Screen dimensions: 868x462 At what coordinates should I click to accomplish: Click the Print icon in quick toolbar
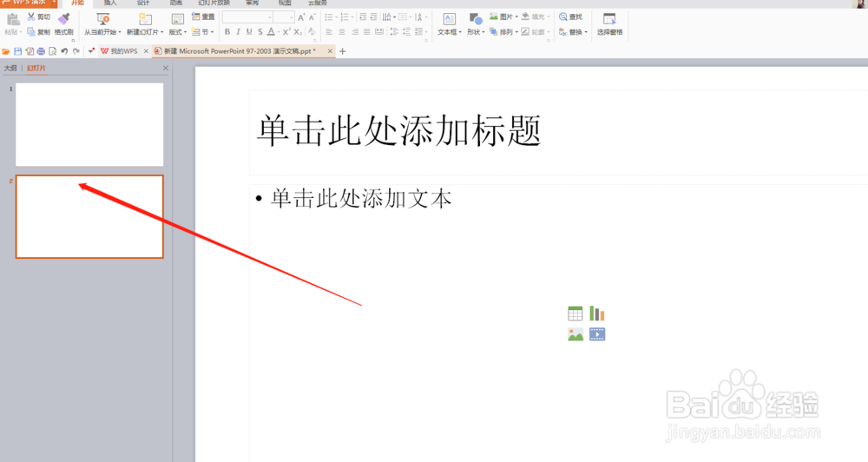[x=41, y=51]
